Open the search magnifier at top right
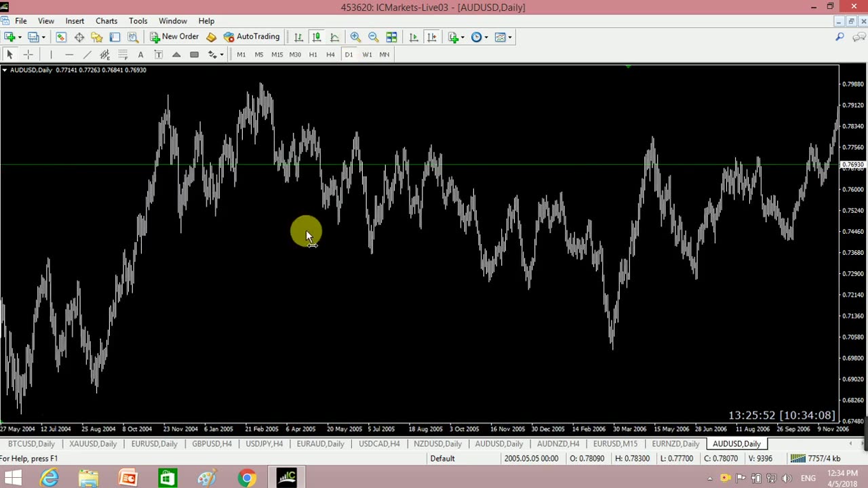 click(x=840, y=37)
